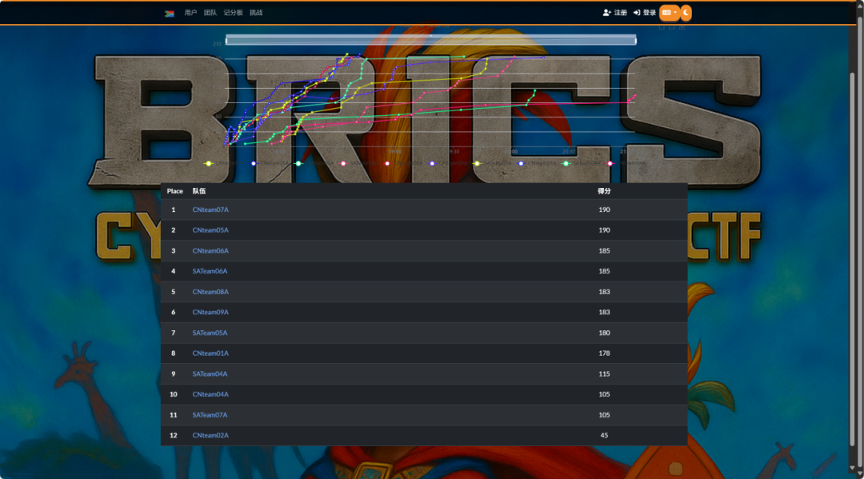Click the chart zoom range slider bar
Screen dimensions: 864x479
(x=431, y=40)
